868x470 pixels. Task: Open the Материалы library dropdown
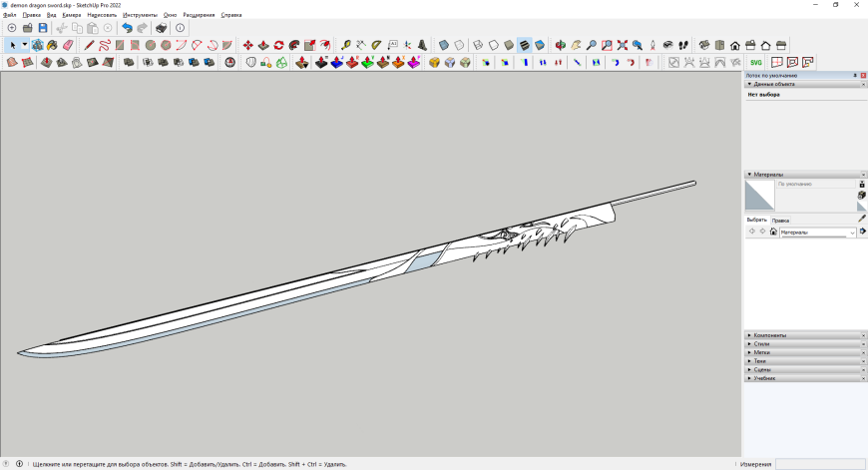point(851,232)
